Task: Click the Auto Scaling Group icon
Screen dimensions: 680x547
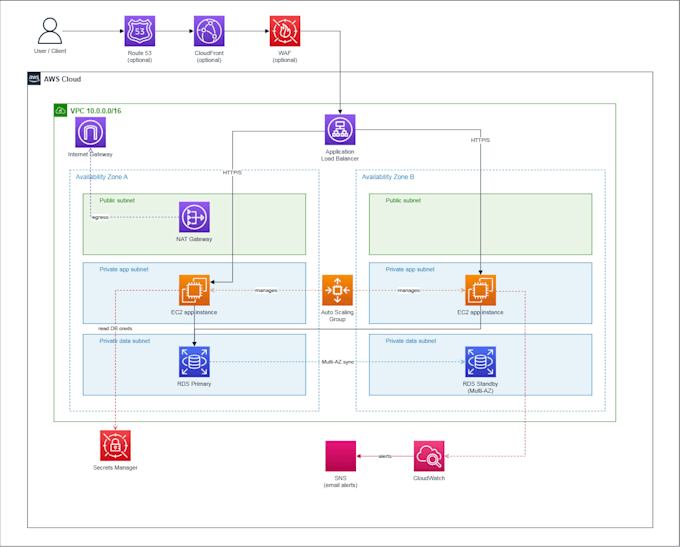Action: (337, 290)
